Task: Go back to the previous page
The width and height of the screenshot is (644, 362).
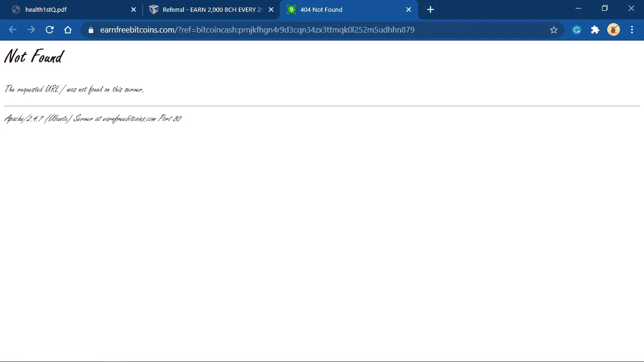Action: tap(13, 30)
